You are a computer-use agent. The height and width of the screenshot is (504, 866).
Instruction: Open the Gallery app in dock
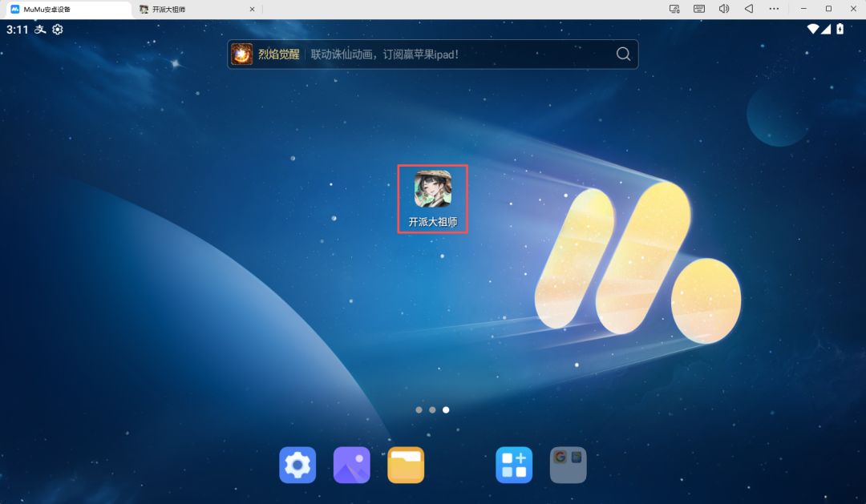click(351, 465)
